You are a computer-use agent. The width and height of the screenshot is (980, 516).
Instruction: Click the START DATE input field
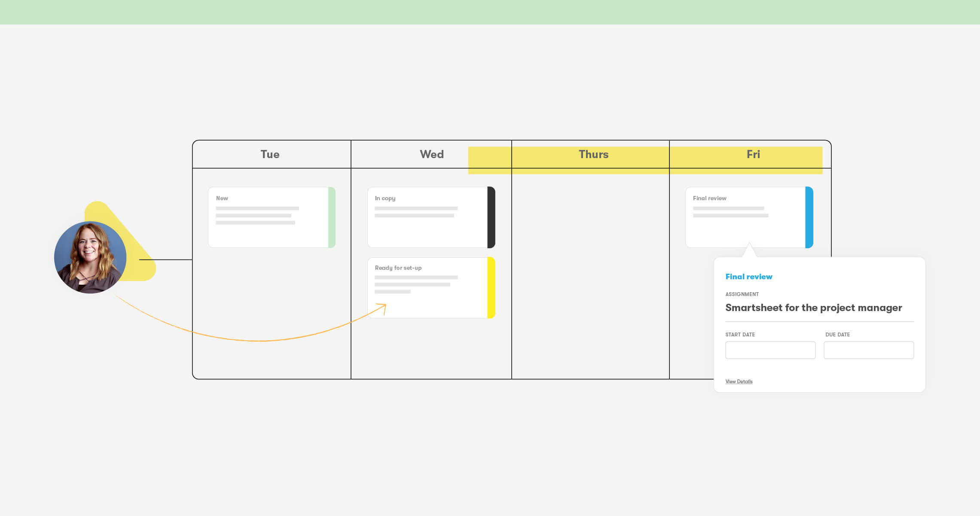(770, 350)
